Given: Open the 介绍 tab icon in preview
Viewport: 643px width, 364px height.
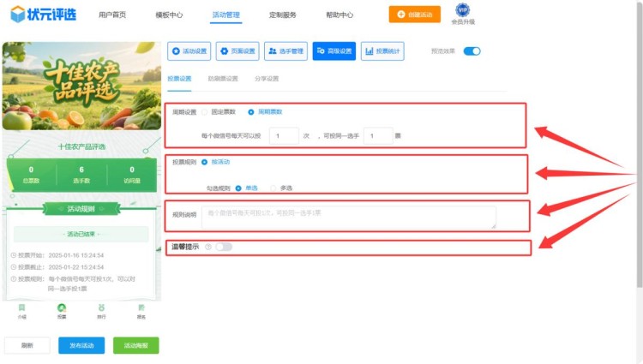Looking at the screenshot, I should pyautogui.click(x=21, y=307).
